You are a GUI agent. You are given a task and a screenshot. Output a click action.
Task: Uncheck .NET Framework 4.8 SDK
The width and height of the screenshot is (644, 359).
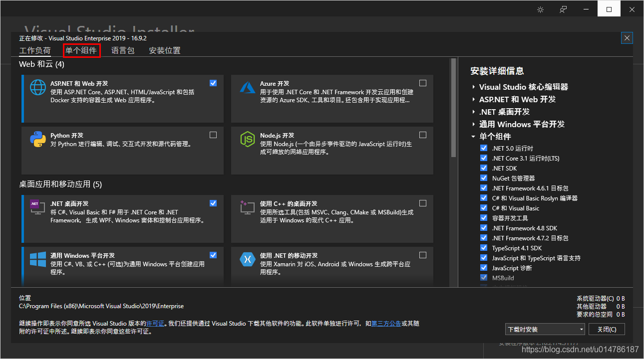(483, 228)
